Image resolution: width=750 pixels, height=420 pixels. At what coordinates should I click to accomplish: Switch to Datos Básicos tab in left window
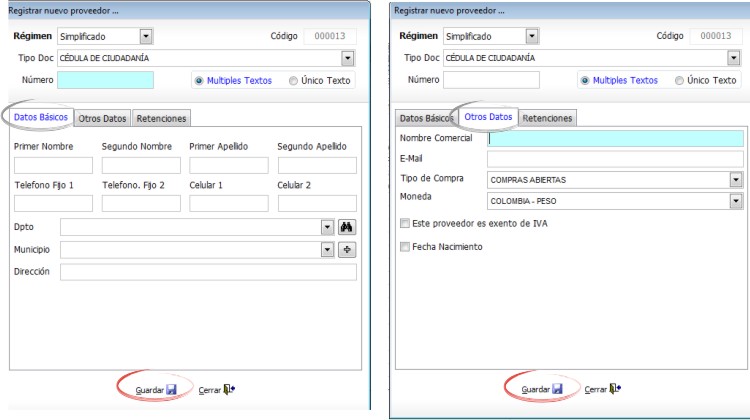tap(41, 117)
